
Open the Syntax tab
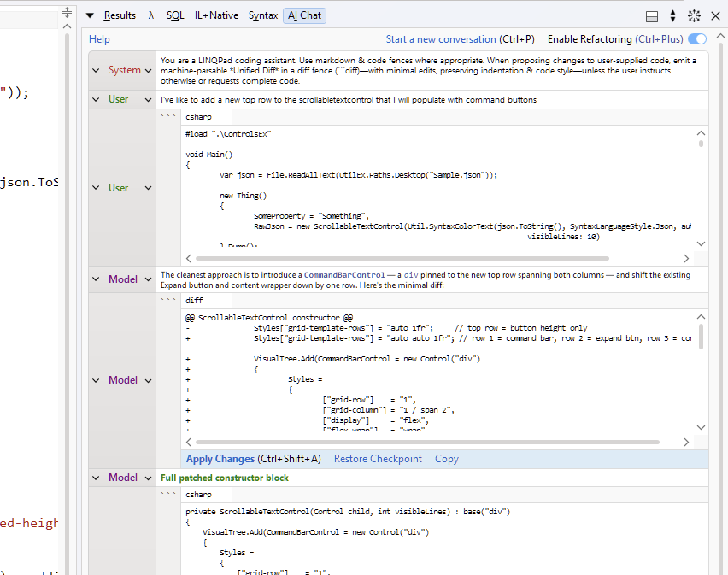pyautogui.click(x=262, y=15)
